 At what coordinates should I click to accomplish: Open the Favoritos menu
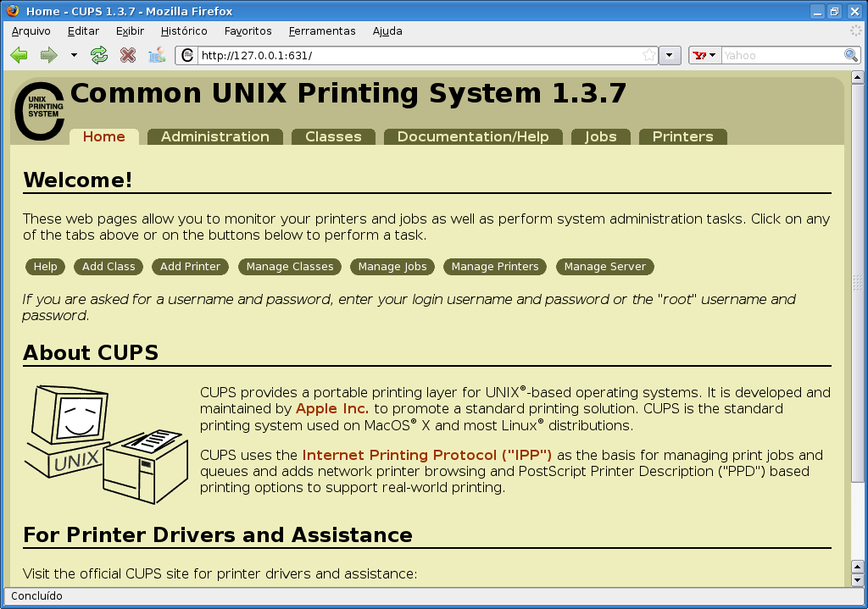[x=248, y=31]
